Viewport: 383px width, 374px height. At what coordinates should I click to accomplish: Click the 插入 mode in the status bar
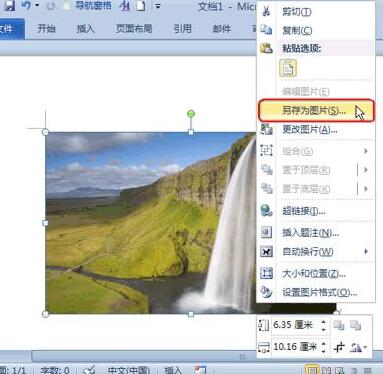click(x=173, y=370)
